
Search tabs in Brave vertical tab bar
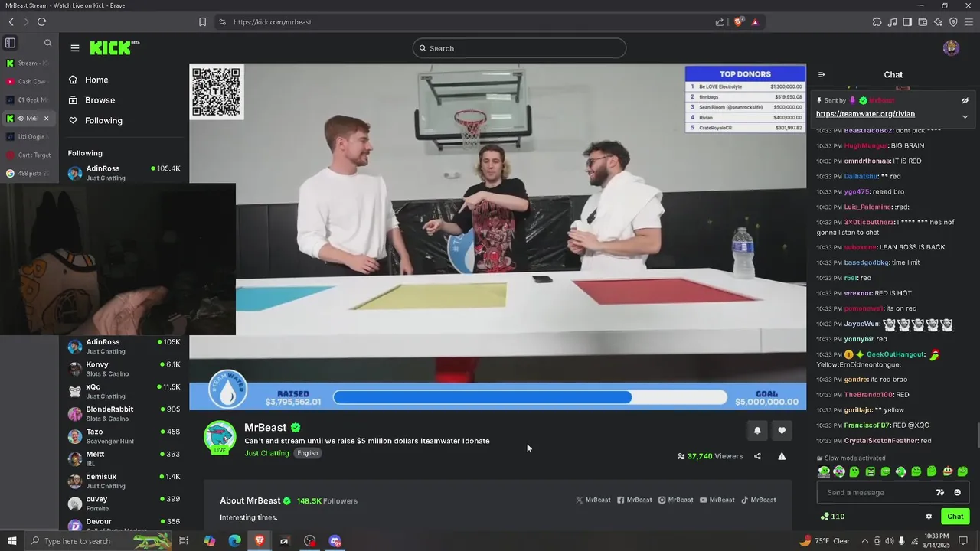click(47, 43)
